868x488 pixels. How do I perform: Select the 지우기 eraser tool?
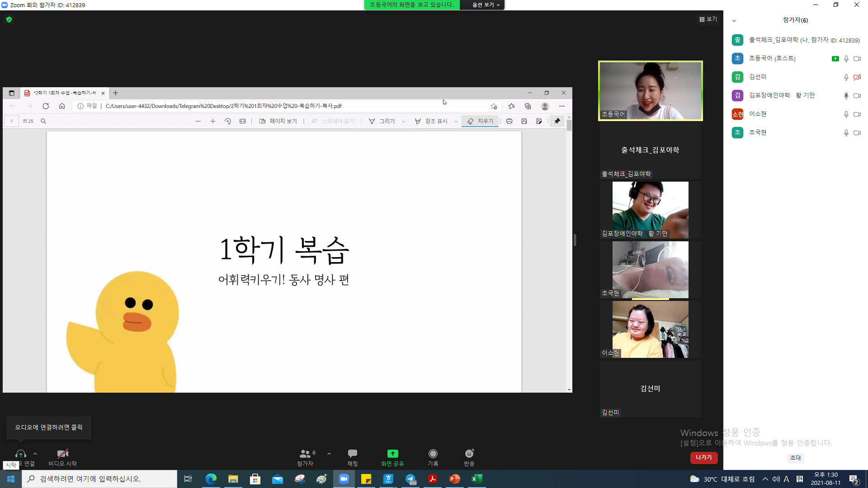(480, 121)
